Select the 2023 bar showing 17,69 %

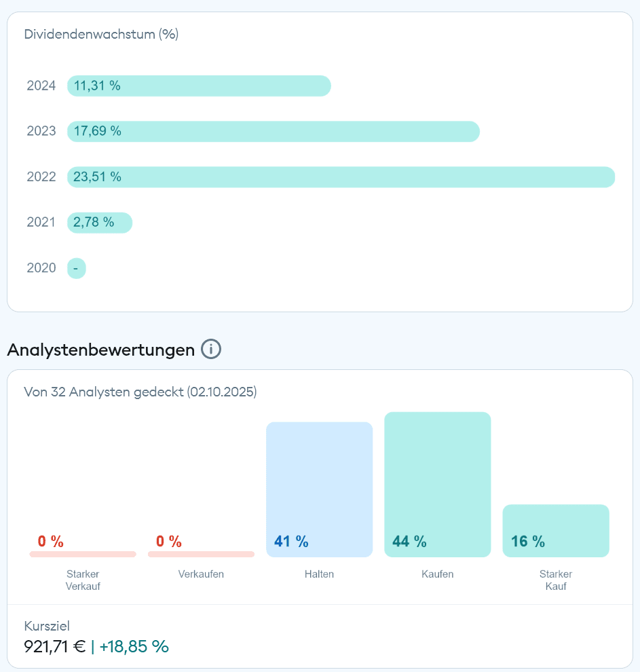[273, 132]
